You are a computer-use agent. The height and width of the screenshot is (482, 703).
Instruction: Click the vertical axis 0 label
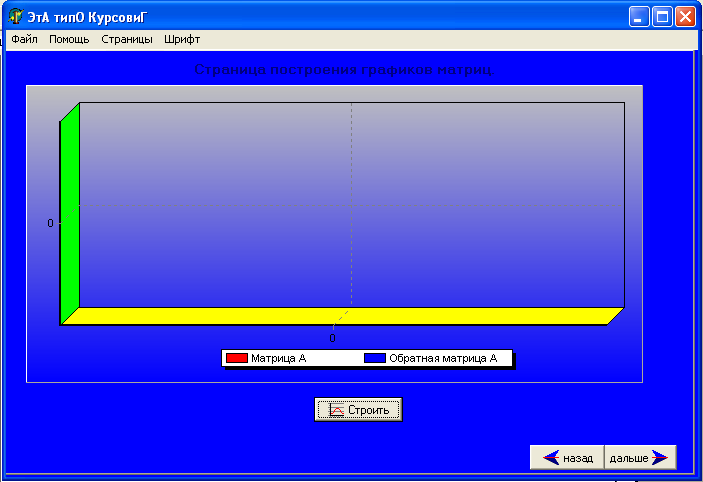coord(50,223)
